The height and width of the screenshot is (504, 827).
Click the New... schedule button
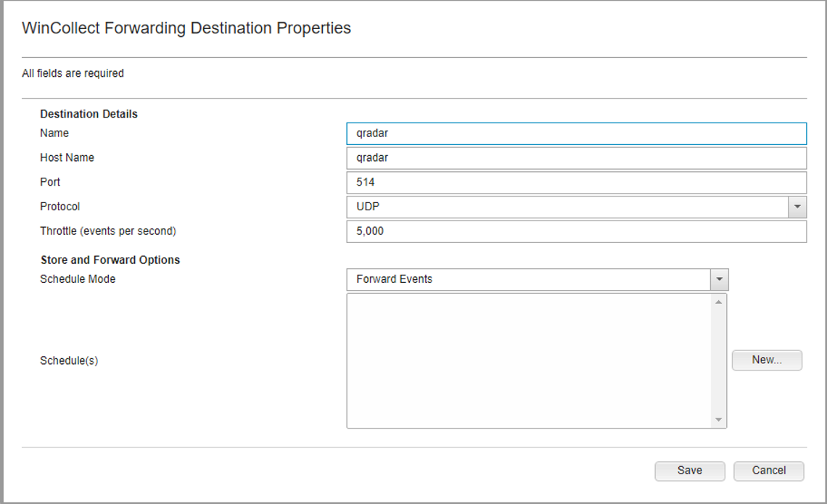(767, 360)
